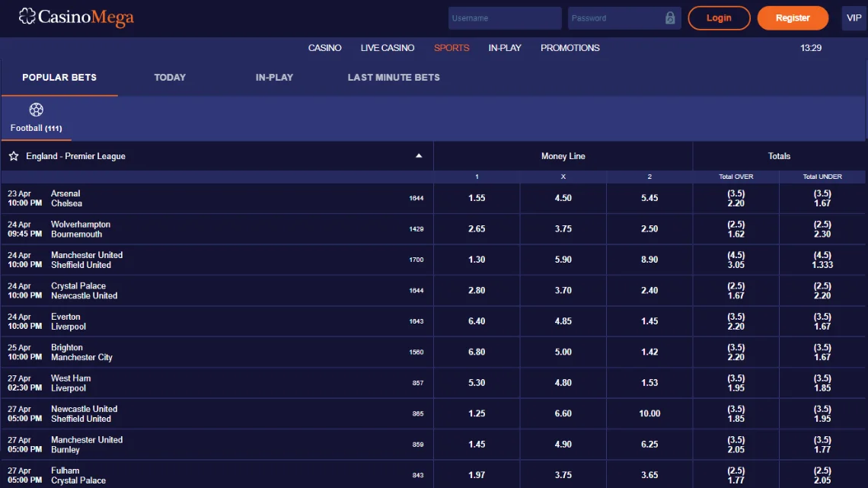Open the LIVE CASINO menu

388,48
